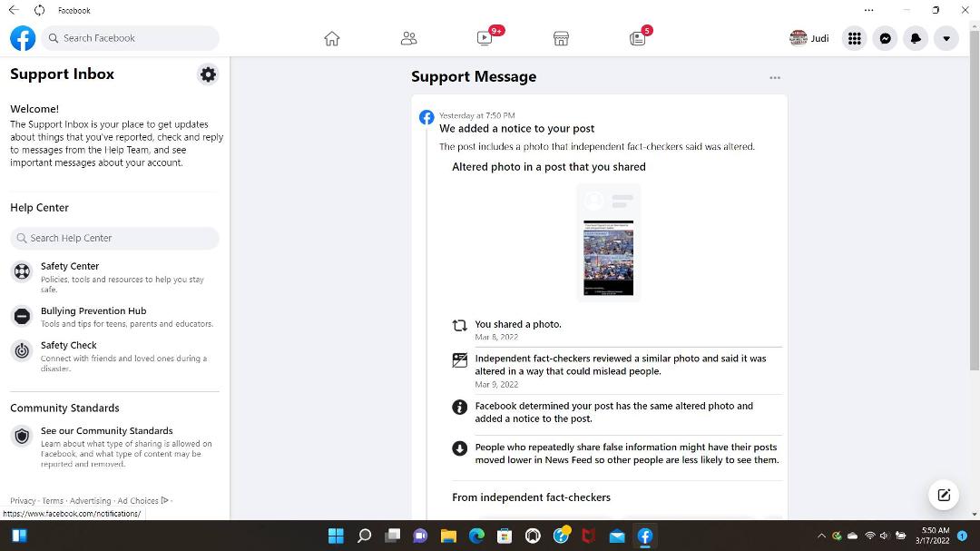Click the Search Help Center field
980x551 pixels.
[x=115, y=239]
